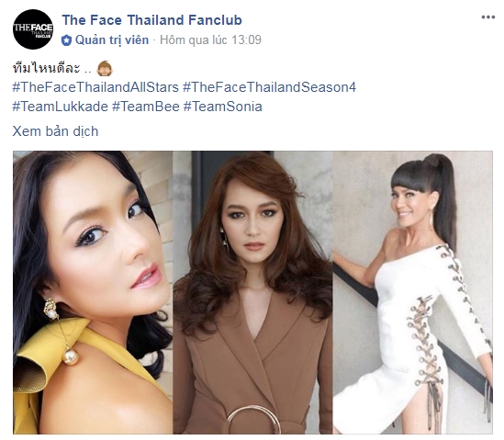Open The Face Thailand Fanclub profile picture
This screenshot has height=440, width=504.
click(33, 29)
